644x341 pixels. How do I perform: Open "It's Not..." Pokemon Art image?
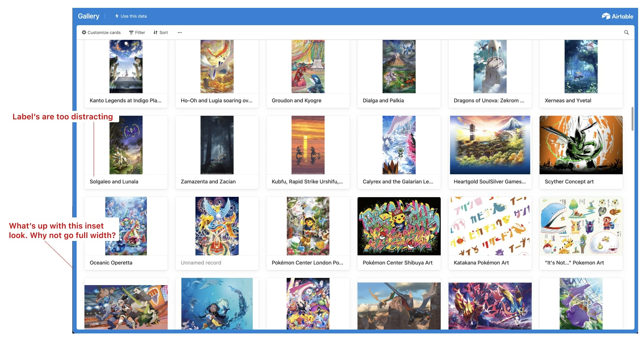coord(581,226)
